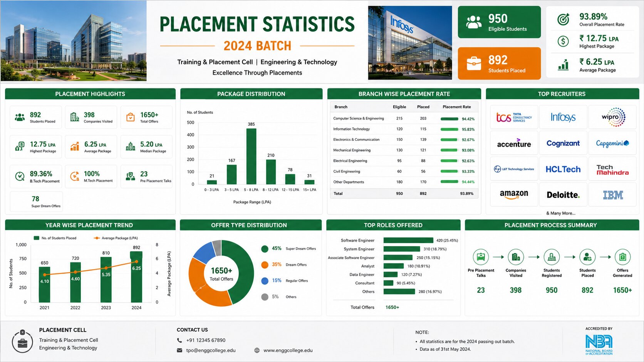Select the L&T Technology Services logo
This screenshot has height=362, width=644.
tap(514, 169)
